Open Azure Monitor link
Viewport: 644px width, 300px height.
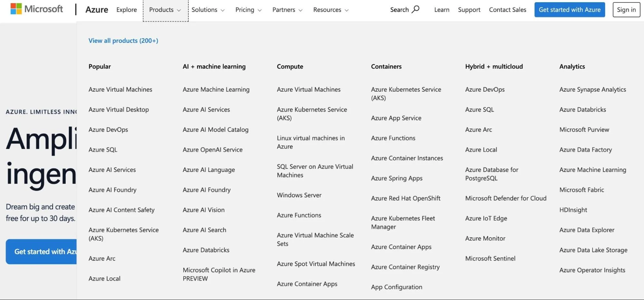tap(485, 238)
